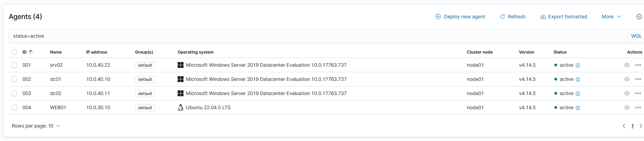
Task: Tick the checkbox for agent 004
Action: point(14,107)
